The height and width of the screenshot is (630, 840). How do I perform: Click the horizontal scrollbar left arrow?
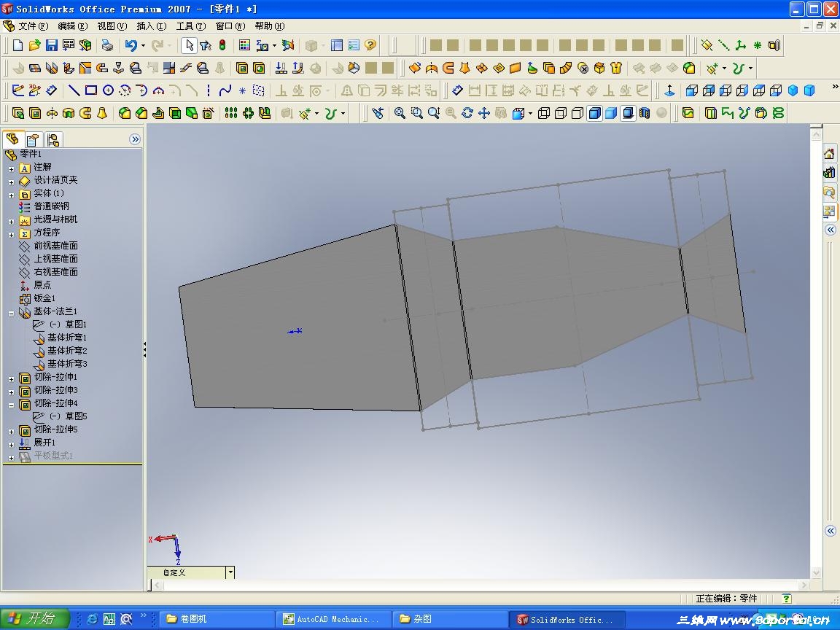pos(157,585)
